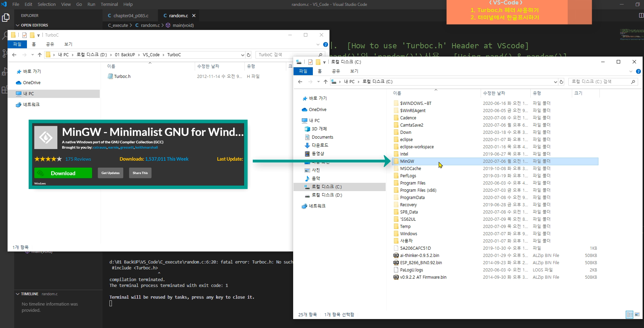The height and width of the screenshot is (328, 644).
Task: Refresh the C drive explorer window
Action: tap(561, 82)
